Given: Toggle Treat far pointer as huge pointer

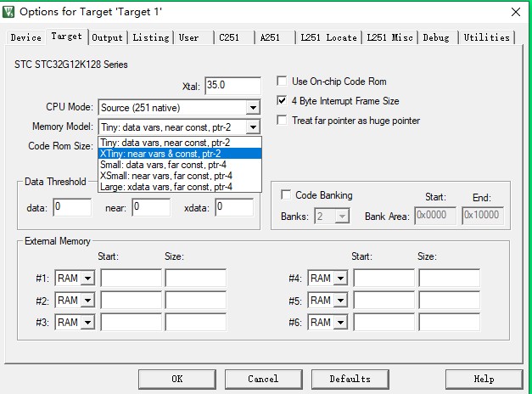Looking at the screenshot, I should [x=283, y=121].
